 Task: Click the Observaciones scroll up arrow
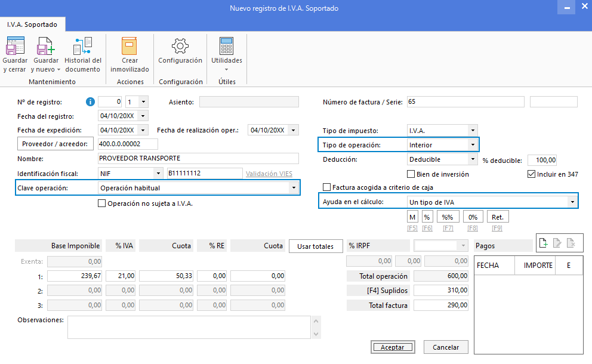(x=316, y=321)
